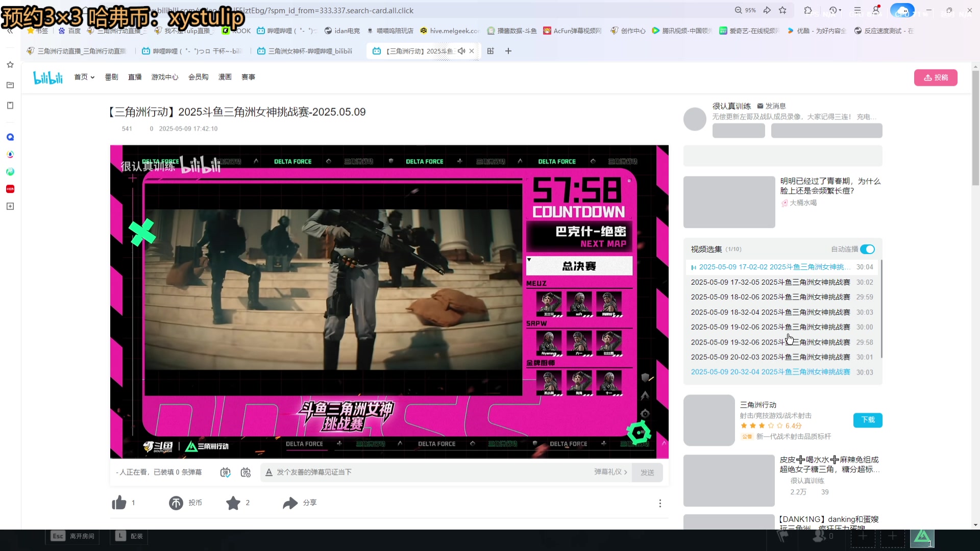Open the three-dot more options menu
The image size is (980, 551).
pyautogui.click(x=660, y=504)
